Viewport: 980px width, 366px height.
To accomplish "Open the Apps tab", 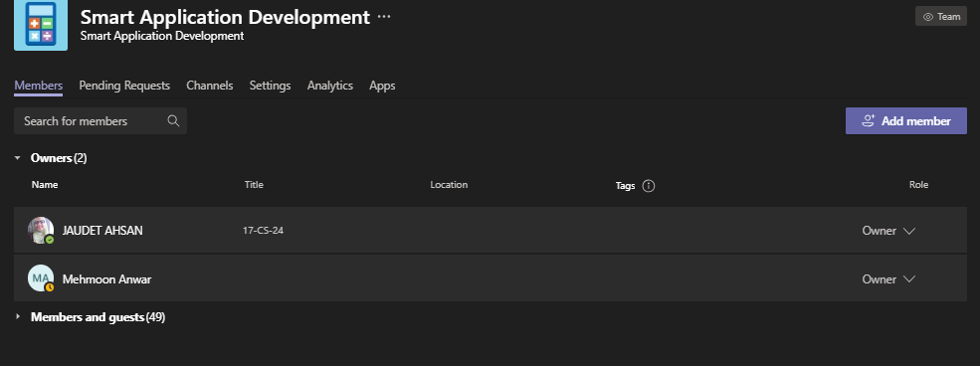I will point(382,86).
